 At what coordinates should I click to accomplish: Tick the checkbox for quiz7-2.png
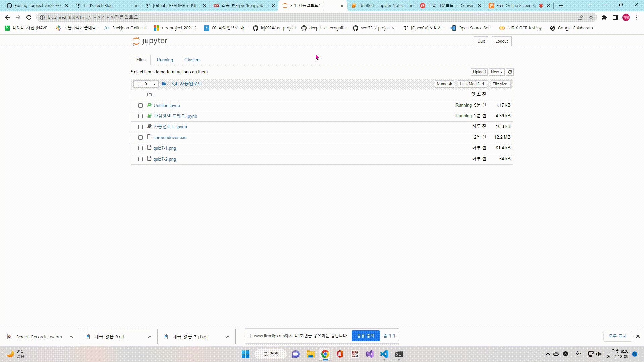tap(140, 159)
